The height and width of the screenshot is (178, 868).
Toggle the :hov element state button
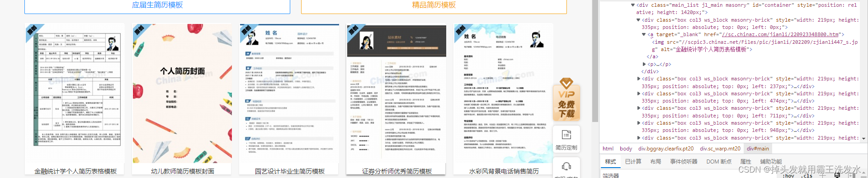click(x=788, y=176)
